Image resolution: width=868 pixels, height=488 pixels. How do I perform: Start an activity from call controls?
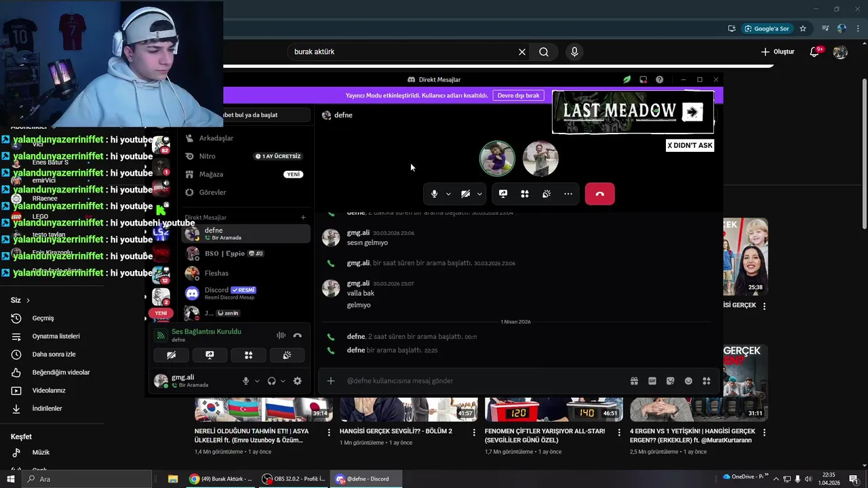[x=525, y=194]
